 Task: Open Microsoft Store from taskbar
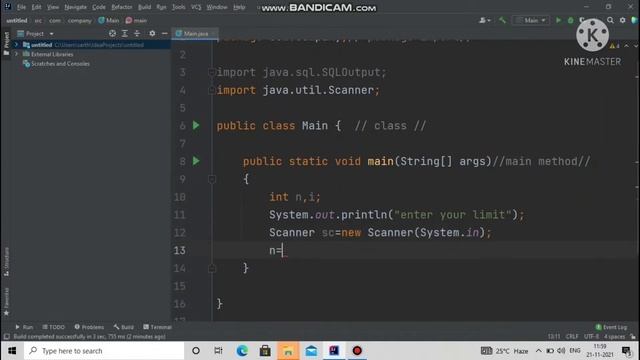click(x=265, y=351)
